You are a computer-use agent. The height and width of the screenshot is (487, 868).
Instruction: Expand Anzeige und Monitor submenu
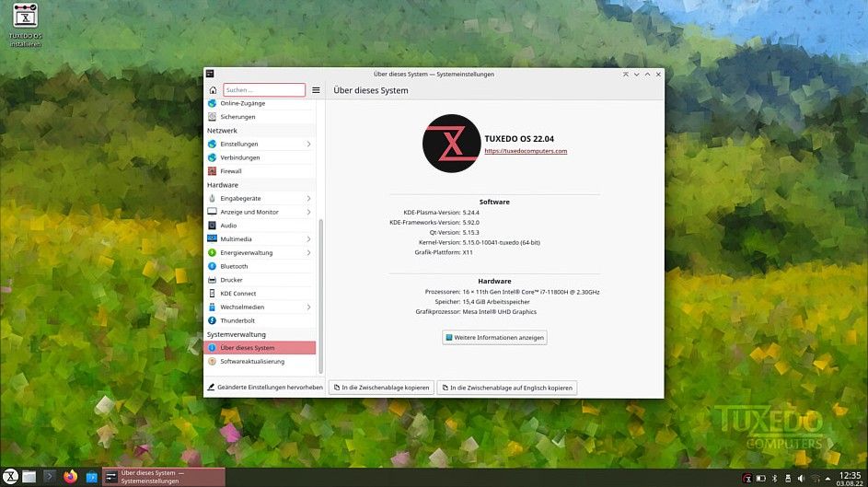308,212
